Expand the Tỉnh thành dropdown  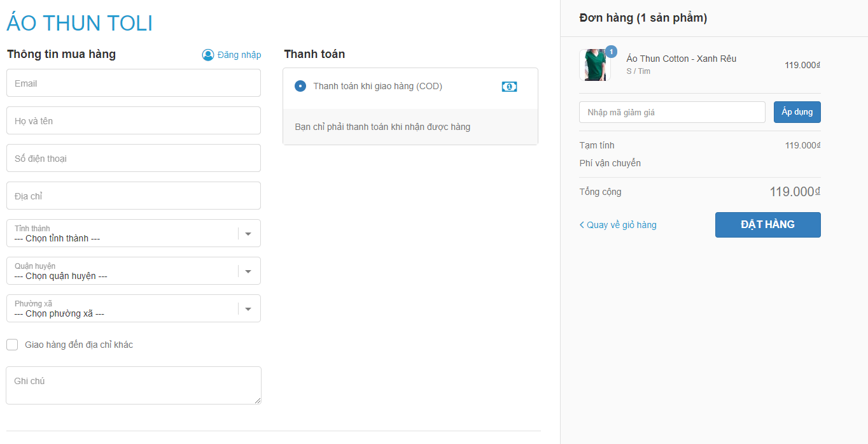click(x=248, y=234)
